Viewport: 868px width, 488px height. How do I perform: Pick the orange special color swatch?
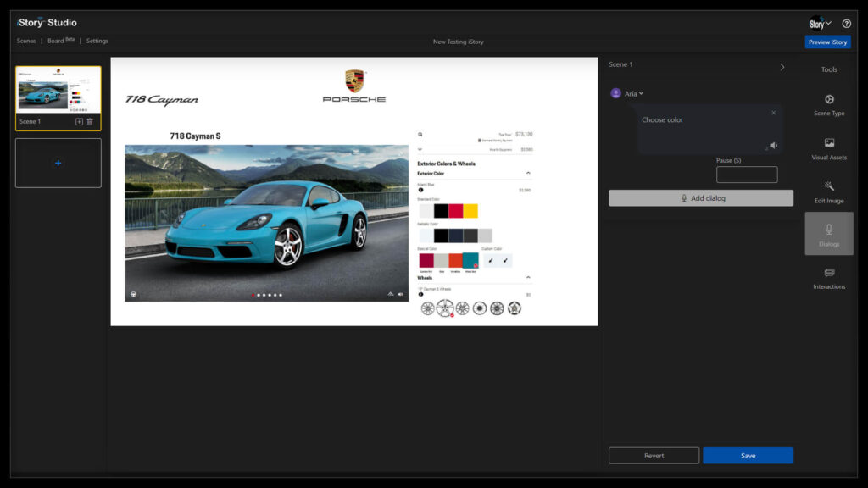point(455,261)
